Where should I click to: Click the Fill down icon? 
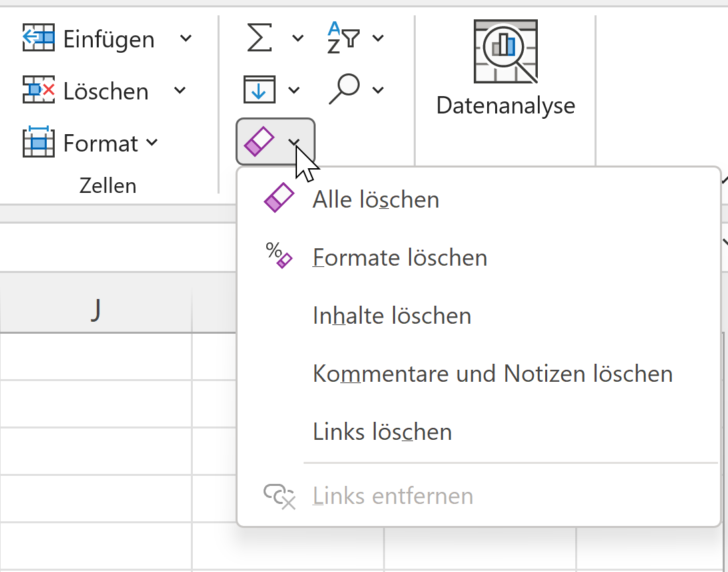[260, 89]
